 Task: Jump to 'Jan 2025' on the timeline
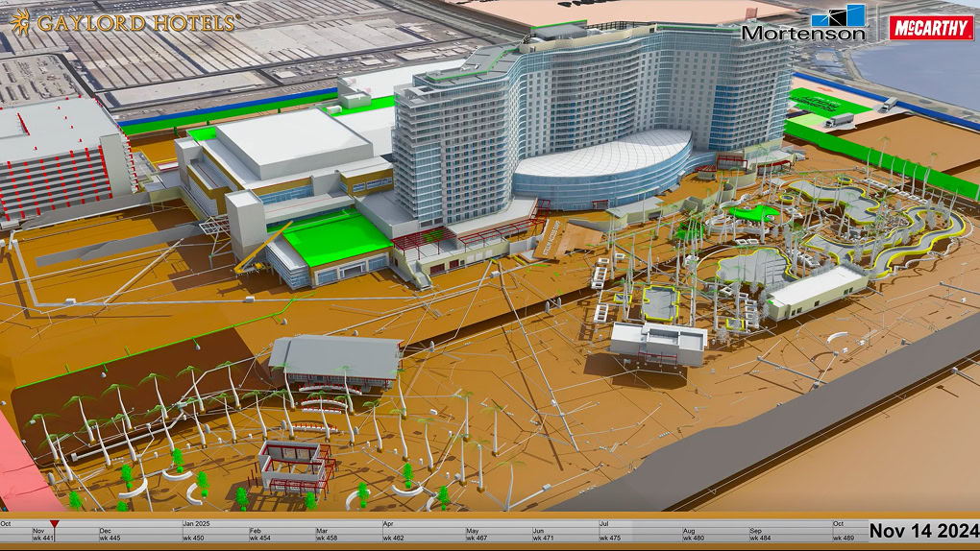click(196, 524)
